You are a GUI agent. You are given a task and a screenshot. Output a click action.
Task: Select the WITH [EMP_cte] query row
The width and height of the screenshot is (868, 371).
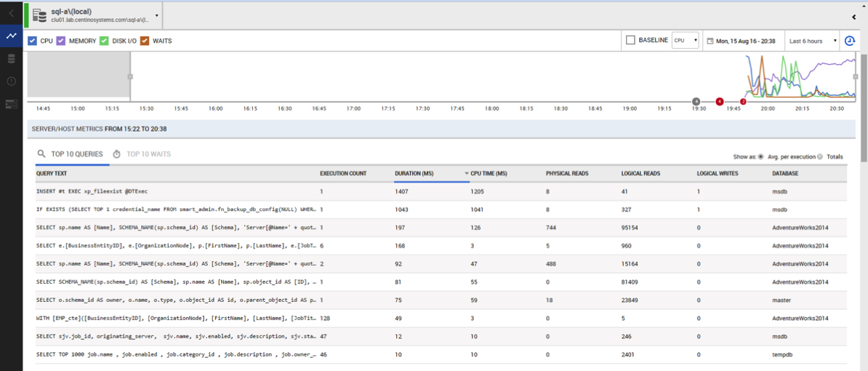tap(441, 319)
